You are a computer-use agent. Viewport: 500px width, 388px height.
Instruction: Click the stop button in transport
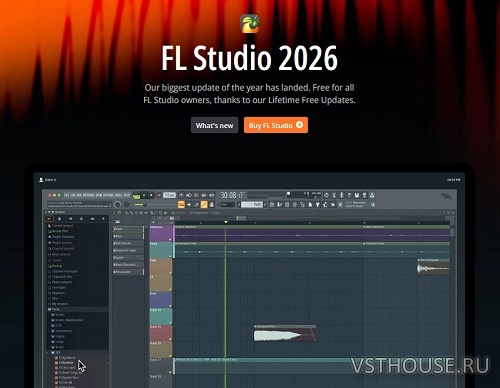(151, 195)
